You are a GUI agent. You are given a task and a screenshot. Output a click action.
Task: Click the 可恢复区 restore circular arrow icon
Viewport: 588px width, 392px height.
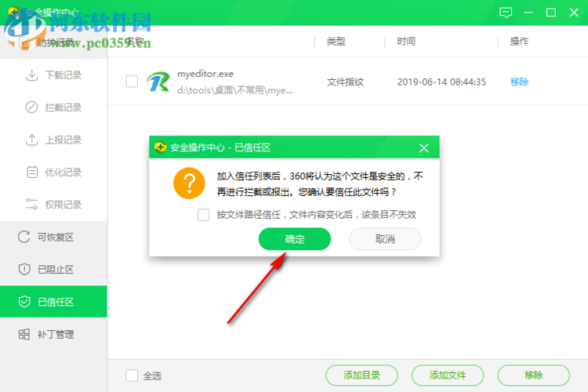[24, 237]
